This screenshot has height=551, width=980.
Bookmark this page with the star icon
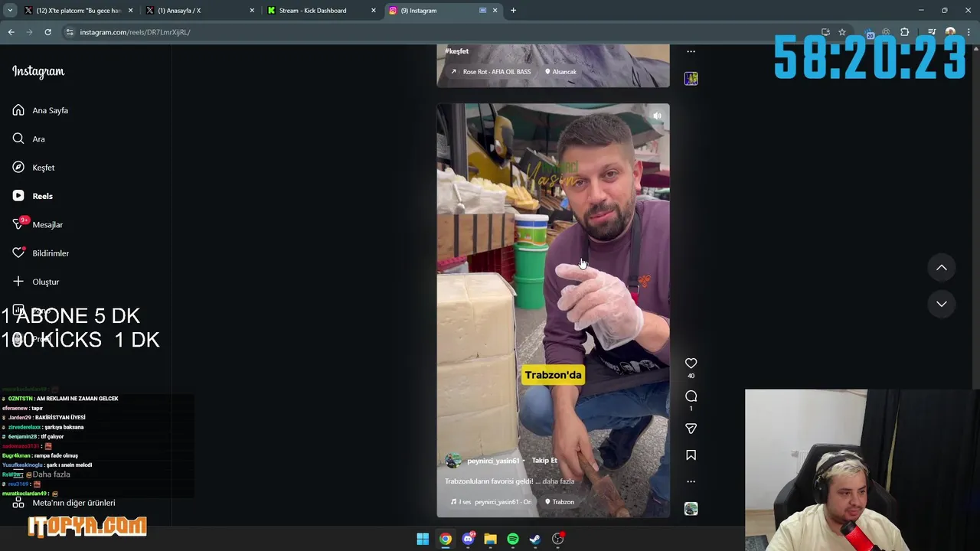(842, 32)
